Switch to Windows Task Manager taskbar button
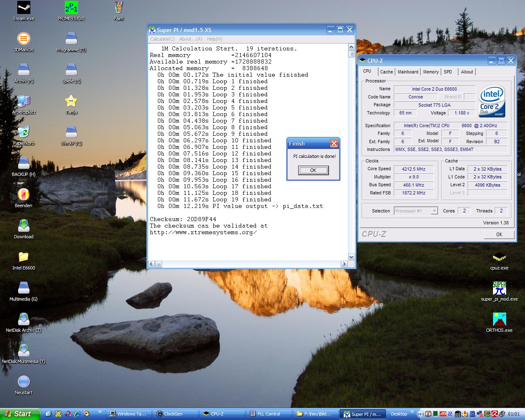The width and height of the screenshot is (525, 420). [129, 414]
